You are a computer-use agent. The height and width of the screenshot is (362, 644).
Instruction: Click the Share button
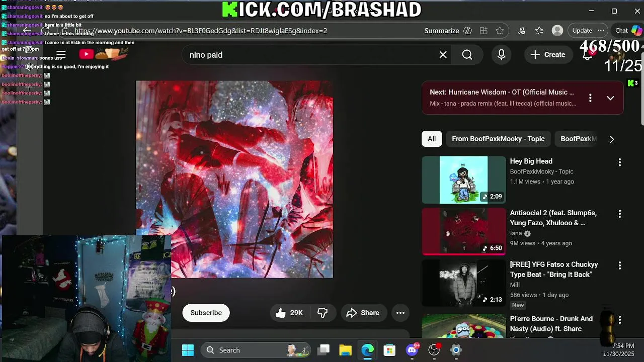click(363, 313)
